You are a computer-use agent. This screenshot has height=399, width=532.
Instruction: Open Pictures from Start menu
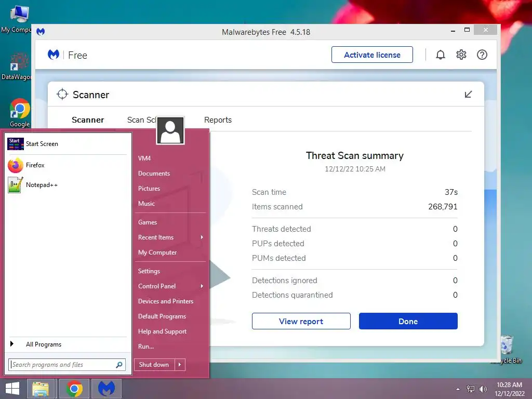[149, 189]
